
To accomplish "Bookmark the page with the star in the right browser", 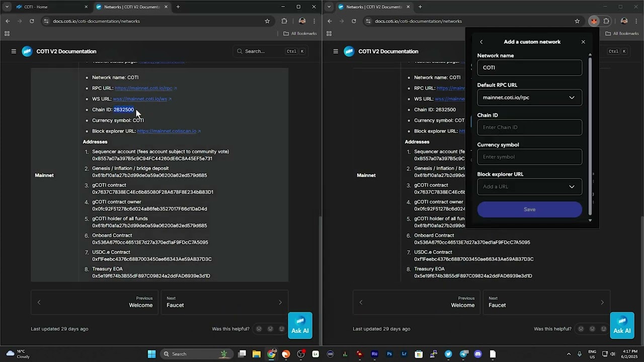I will [577, 21].
